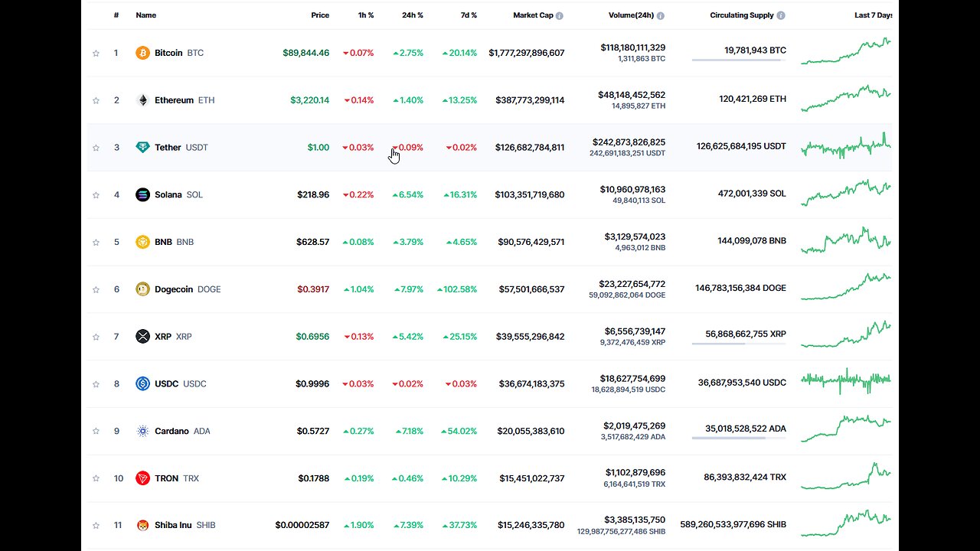Star Bitcoin to add to watchlist
This screenshot has width=980, height=551.
point(96,53)
